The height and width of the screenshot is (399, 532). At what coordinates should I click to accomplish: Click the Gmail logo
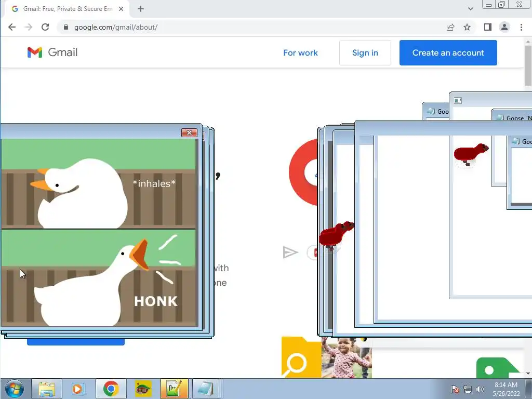(x=52, y=52)
